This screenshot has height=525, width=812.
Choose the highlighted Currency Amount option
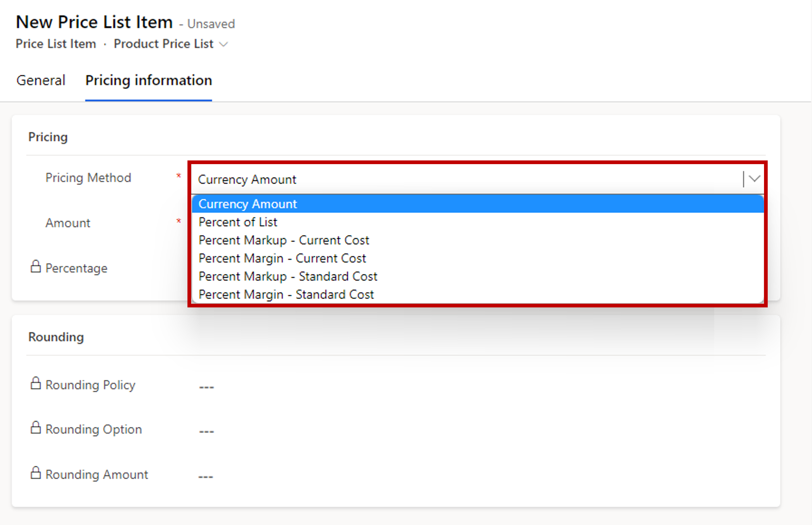pos(478,204)
